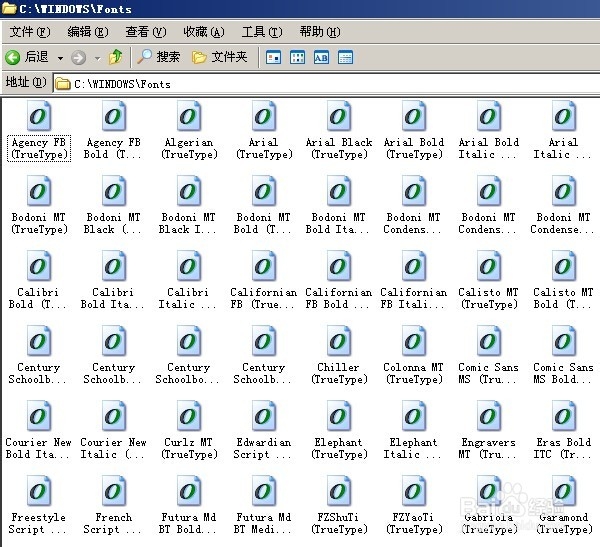Select the Agency FB (TrueType) font
Screen dimensions: 600x547
(39, 130)
